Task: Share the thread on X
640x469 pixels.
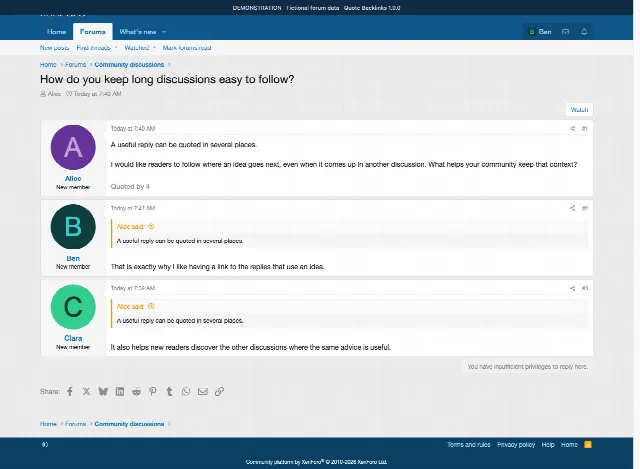Action: pyautogui.click(x=86, y=391)
